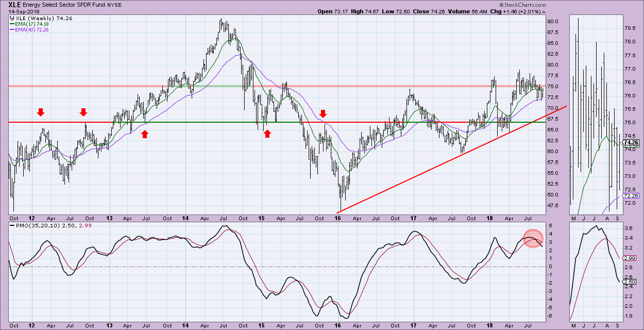Click the red down arrow near late 2015
The width and height of the screenshot is (644, 330).
click(x=323, y=113)
